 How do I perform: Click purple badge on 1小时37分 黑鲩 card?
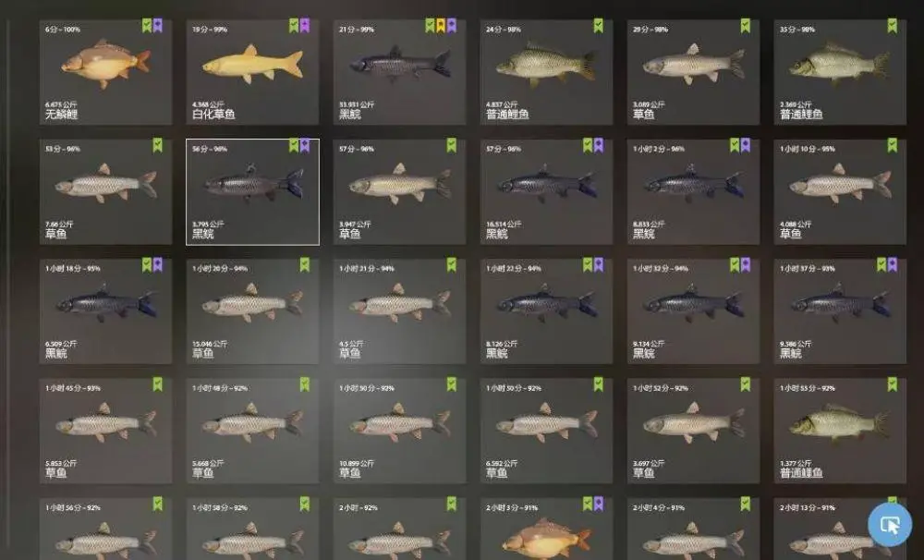click(x=893, y=264)
